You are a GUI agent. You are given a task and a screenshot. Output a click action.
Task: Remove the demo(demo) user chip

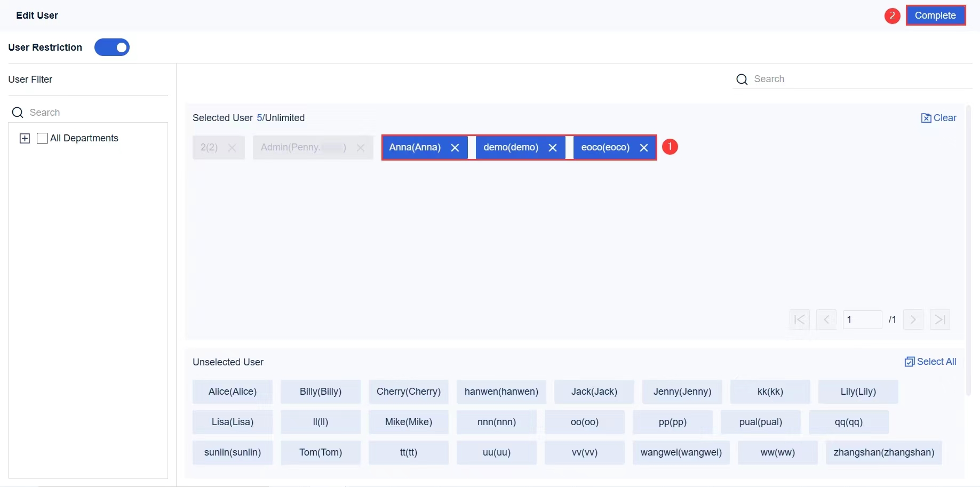[x=553, y=148]
